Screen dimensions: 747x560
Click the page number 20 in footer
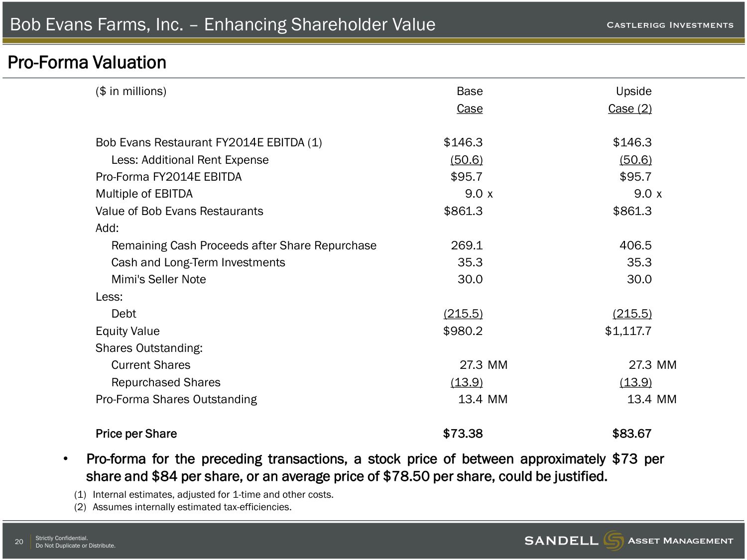click(19, 542)
